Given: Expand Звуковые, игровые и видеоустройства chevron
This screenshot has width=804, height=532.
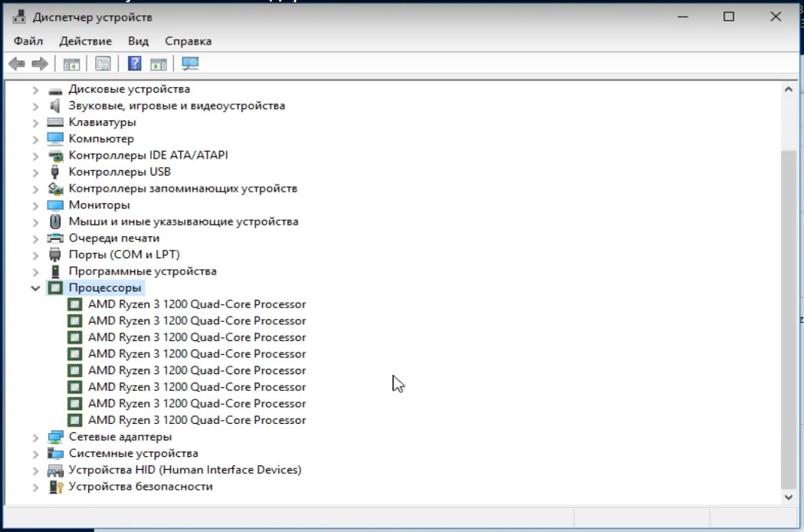Looking at the screenshot, I should coord(35,107).
